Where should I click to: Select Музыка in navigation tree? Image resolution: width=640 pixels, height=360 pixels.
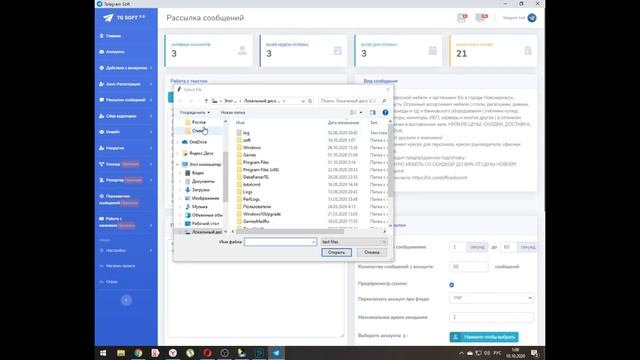pos(199,207)
